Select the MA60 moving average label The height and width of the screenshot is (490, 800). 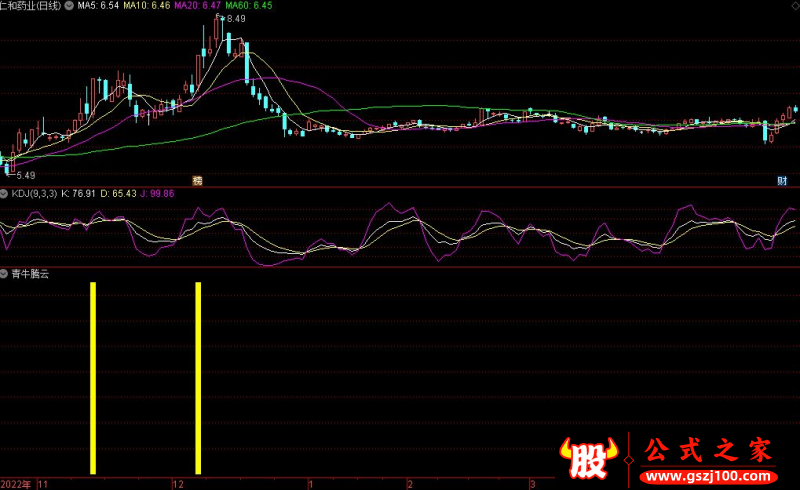coord(250,6)
